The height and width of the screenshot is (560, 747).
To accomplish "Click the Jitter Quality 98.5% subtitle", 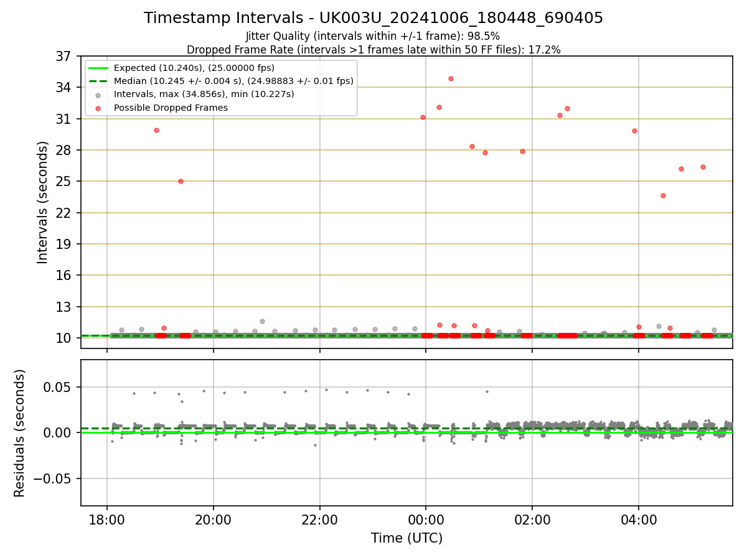I will point(373,36).
